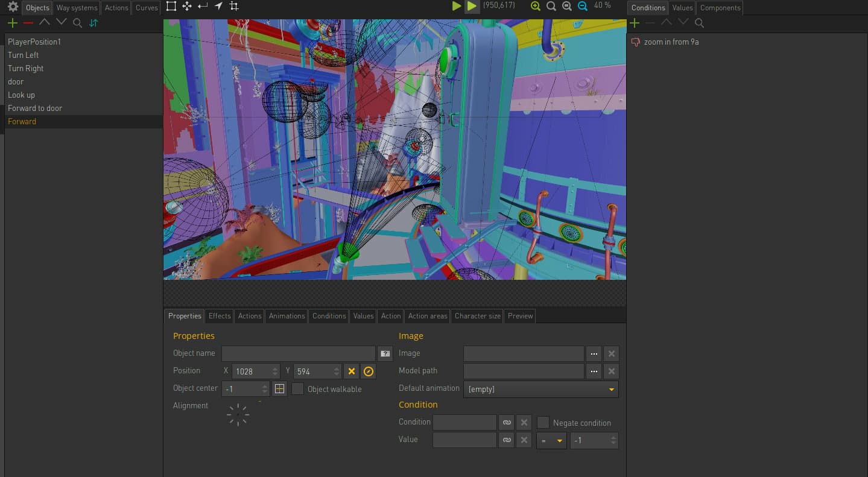This screenshot has height=477, width=868.
Task: Activate the crop tool icon
Action: click(234, 6)
